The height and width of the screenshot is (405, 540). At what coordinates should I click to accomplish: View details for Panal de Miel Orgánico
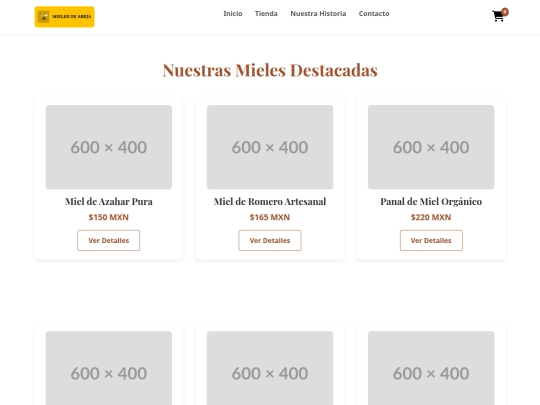(431, 240)
